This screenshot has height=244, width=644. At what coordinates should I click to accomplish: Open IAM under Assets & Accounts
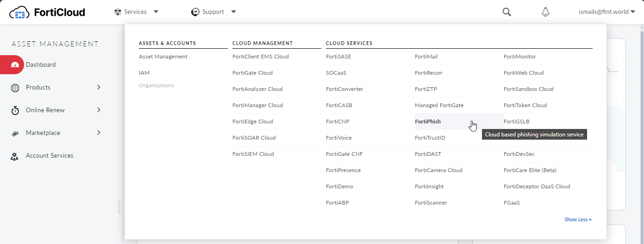[144, 73]
